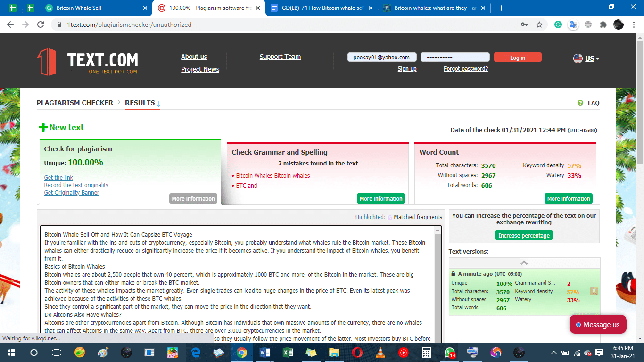Open VLC media player from the taskbar
This screenshot has height=362, width=644.
pos(380,352)
